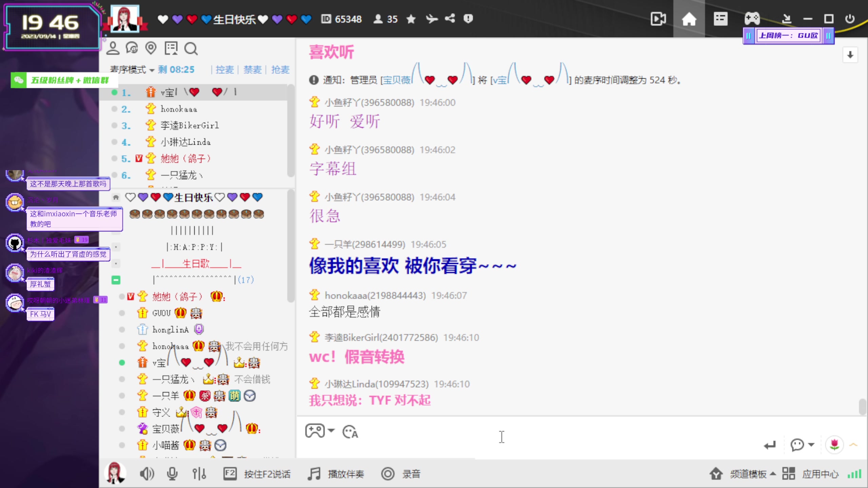Open the member info panel (person icon)
This screenshot has width=868, height=488.
tap(113, 48)
